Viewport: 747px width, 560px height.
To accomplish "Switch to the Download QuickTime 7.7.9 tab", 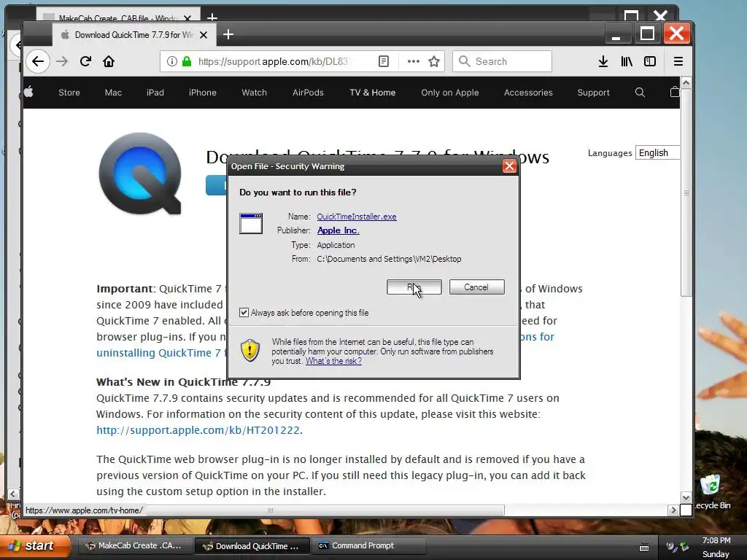I will click(134, 35).
